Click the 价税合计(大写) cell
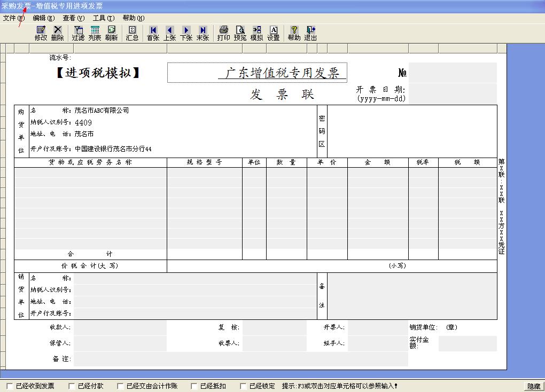Viewport: 545px width, 392px height. 90,266
